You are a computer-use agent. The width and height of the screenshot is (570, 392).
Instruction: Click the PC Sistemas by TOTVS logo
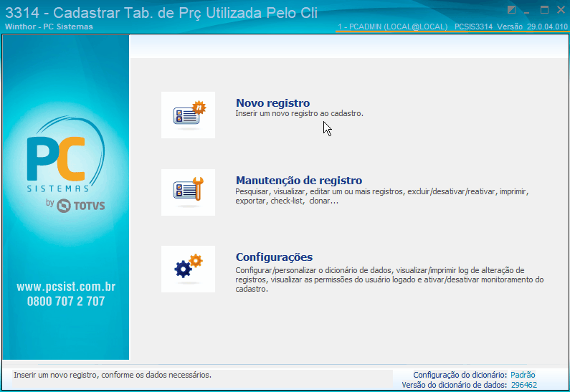66,164
